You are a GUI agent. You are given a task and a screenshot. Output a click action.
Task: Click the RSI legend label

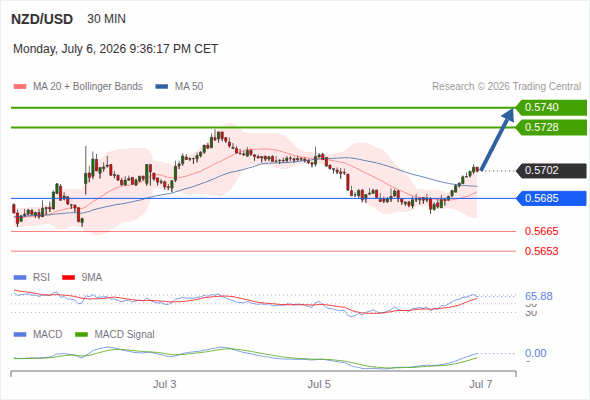tap(41, 278)
